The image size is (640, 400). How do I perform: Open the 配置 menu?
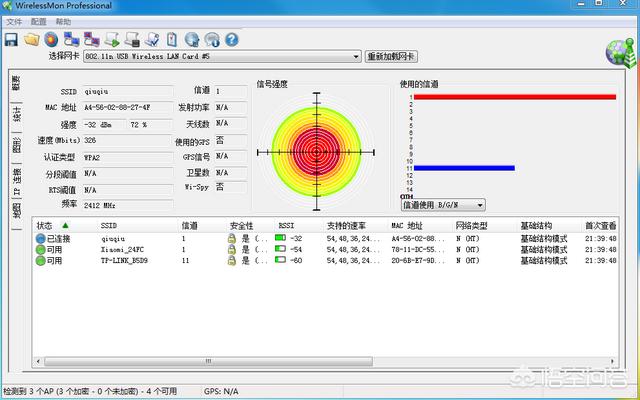(x=39, y=21)
